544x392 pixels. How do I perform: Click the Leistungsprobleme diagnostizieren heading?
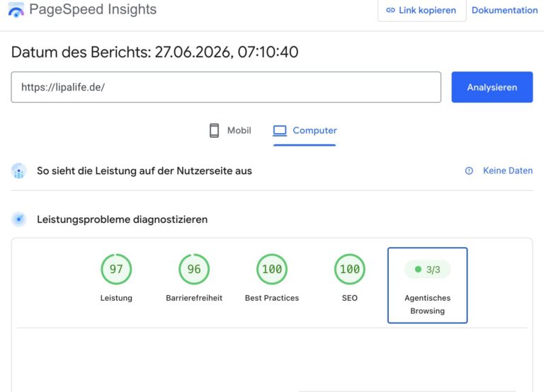tap(122, 219)
